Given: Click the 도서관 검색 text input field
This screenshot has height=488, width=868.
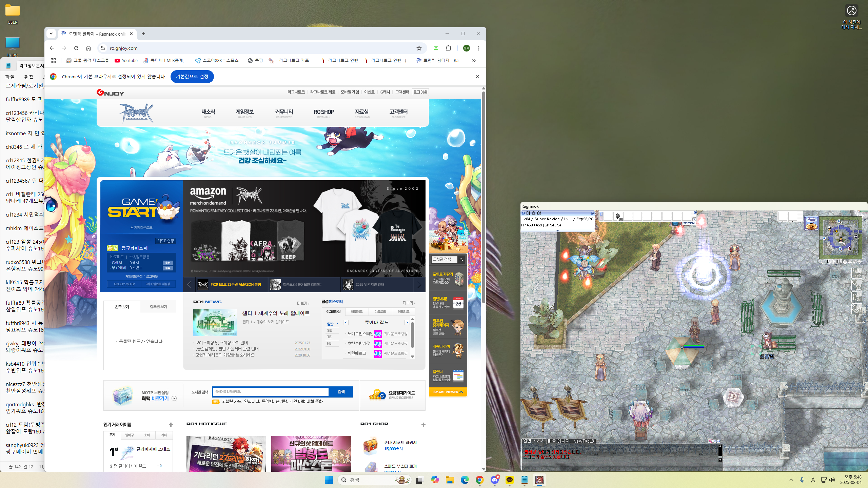Looking at the screenshot, I should coord(271,392).
